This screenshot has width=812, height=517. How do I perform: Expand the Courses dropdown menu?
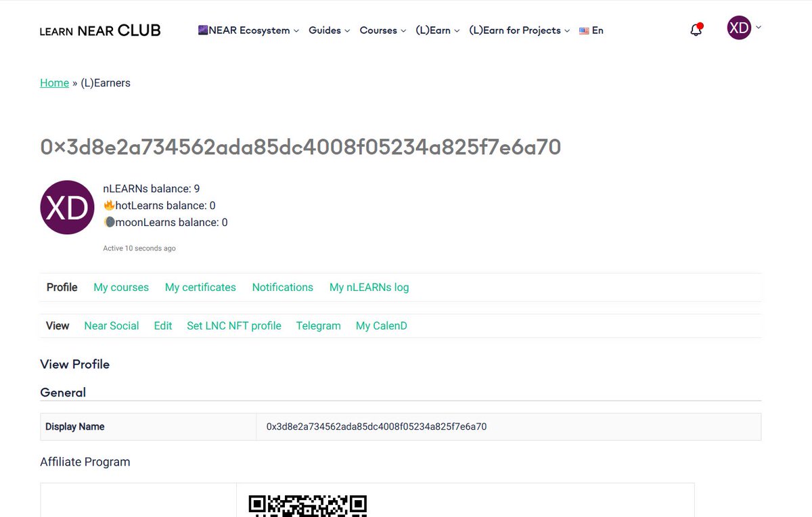[x=383, y=30]
